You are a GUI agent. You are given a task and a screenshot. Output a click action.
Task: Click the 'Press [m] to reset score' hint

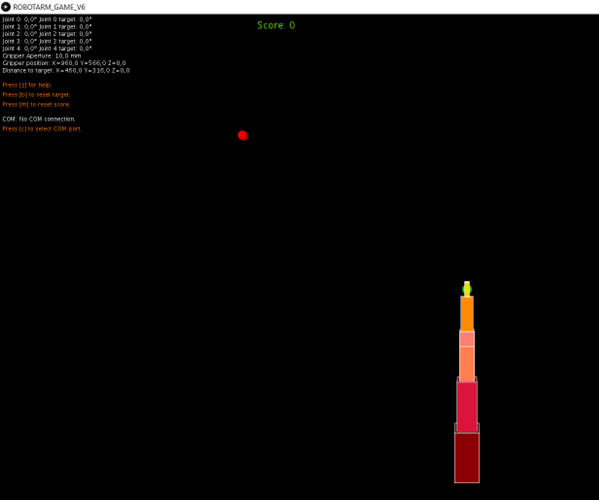tap(36, 104)
